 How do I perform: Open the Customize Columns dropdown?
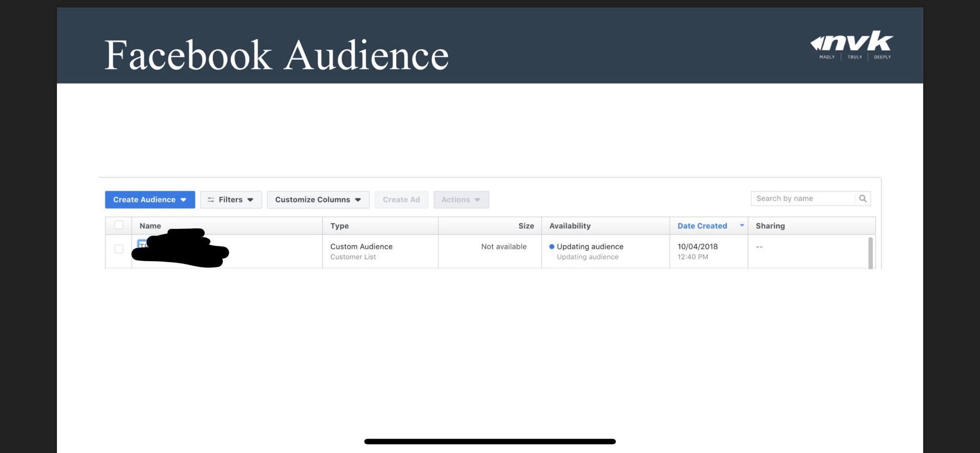coord(318,200)
